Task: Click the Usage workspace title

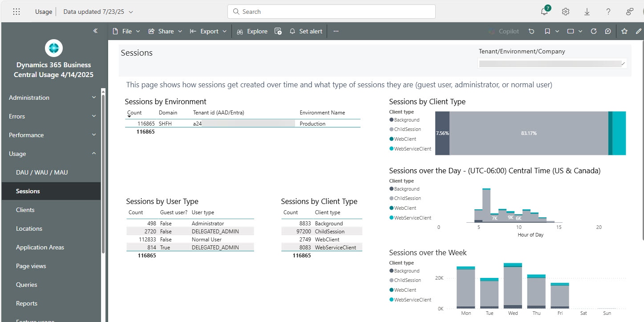Action: (x=44, y=12)
